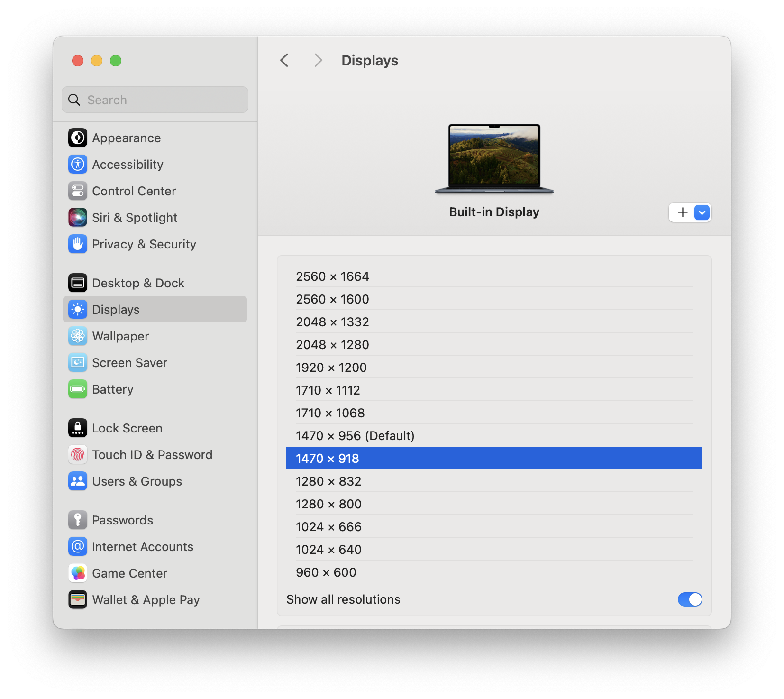The width and height of the screenshot is (784, 699).
Task: Select resolution 1710 × 1068
Action: (x=494, y=413)
